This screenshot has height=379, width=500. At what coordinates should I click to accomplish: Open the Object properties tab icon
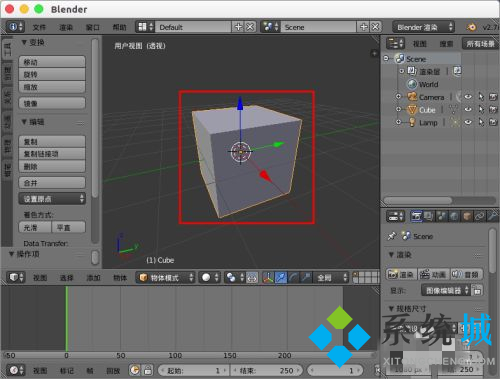[467, 216]
